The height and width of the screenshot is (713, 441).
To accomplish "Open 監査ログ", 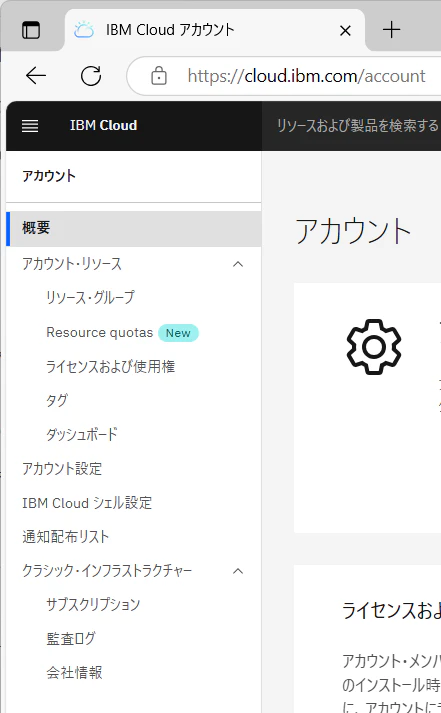I will click(x=71, y=639).
